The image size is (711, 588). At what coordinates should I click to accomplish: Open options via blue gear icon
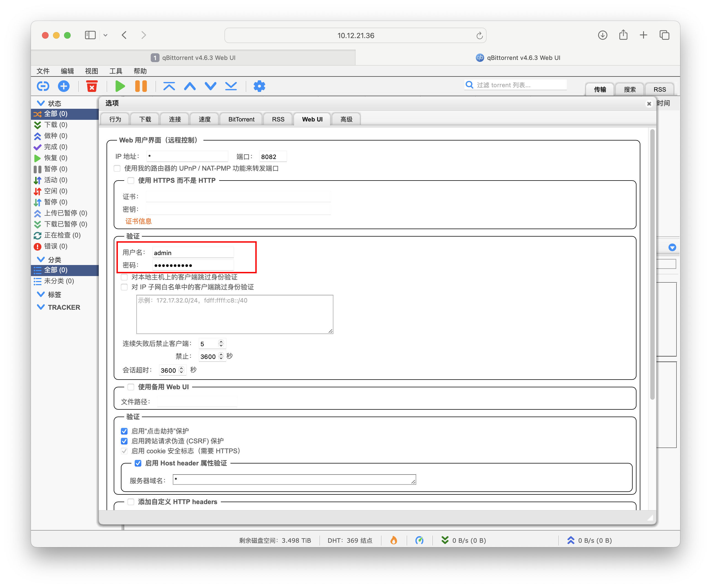(259, 86)
